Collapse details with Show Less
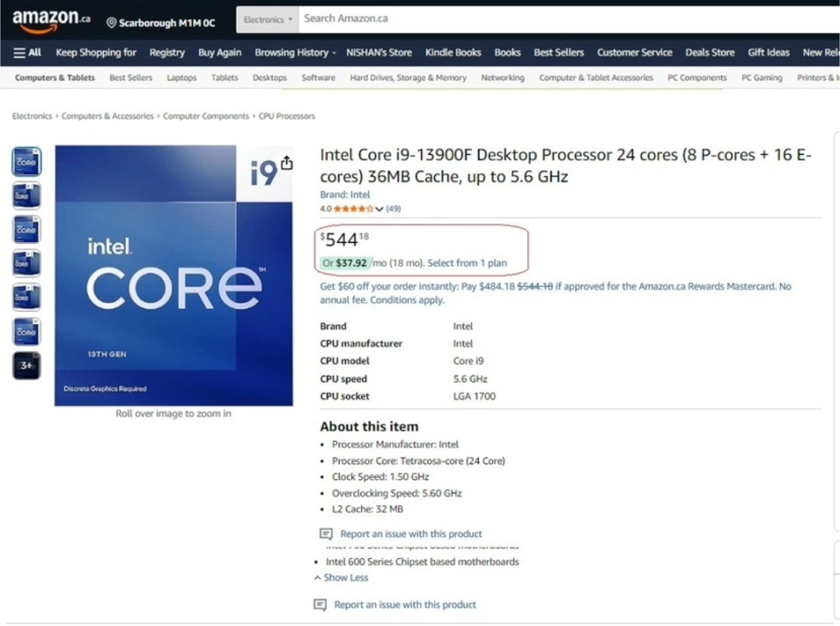The width and height of the screenshot is (840, 626). 341,578
